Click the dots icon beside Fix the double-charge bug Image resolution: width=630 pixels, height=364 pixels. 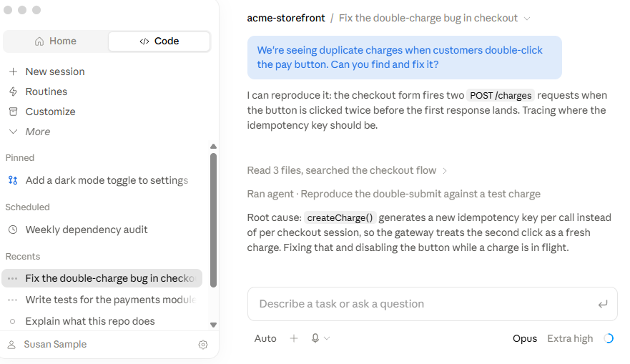[12, 278]
